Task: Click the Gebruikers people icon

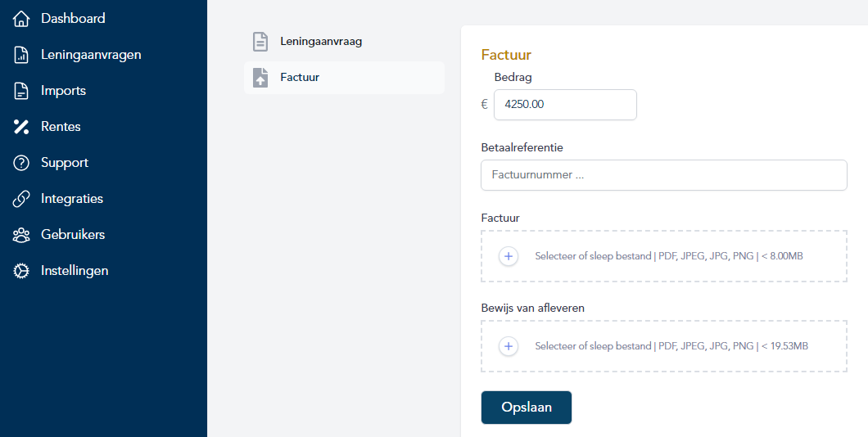Action: pyautogui.click(x=21, y=235)
